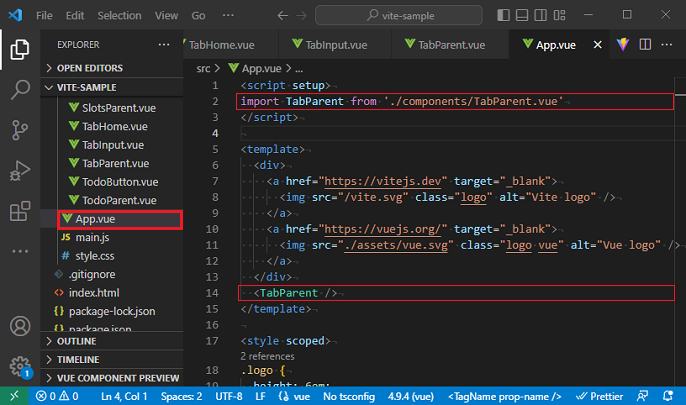Open More Actions ellipsis in editor toolbar

pos(666,45)
